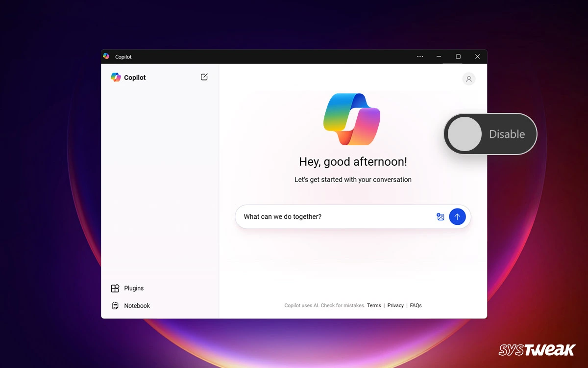Viewport: 588px width, 368px height.
Task: Click the large Copilot logo above greeting
Action: [352, 119]
